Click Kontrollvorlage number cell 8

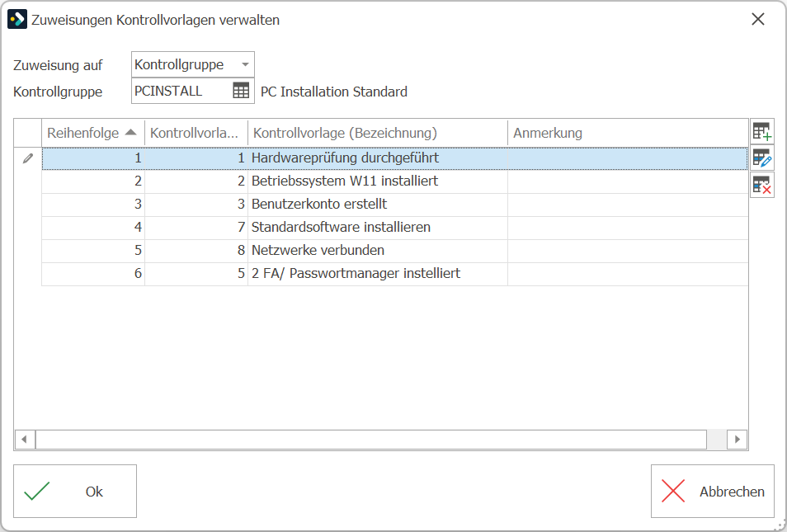(x=196, y=251)
